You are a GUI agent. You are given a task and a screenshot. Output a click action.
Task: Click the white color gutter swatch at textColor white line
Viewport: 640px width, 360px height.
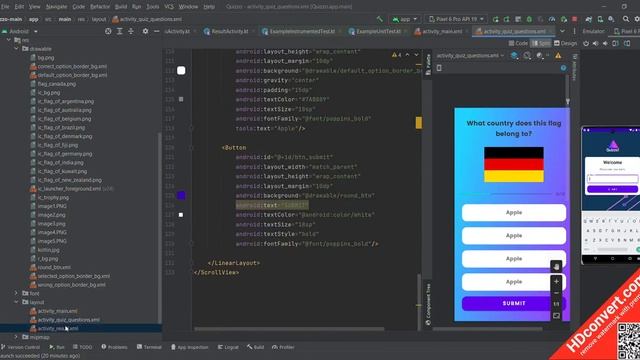click(181, 215)
